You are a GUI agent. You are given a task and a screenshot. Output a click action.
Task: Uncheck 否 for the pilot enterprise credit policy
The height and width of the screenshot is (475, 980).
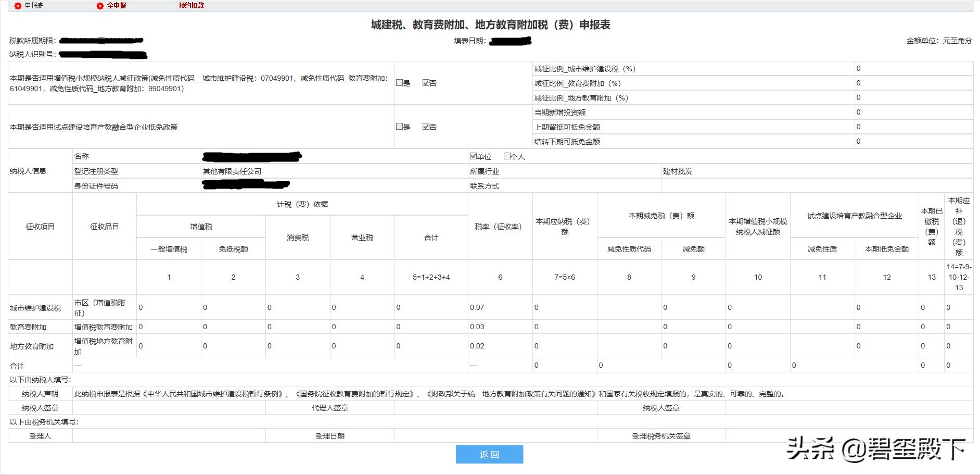[x=426, y=127]
